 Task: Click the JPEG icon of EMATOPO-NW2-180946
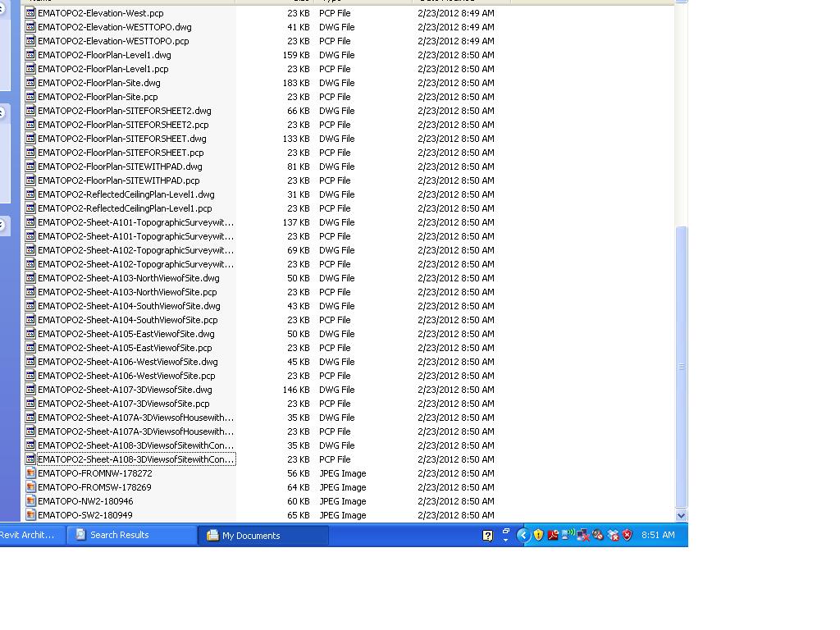pyautogui.click(x=30, y=501)
